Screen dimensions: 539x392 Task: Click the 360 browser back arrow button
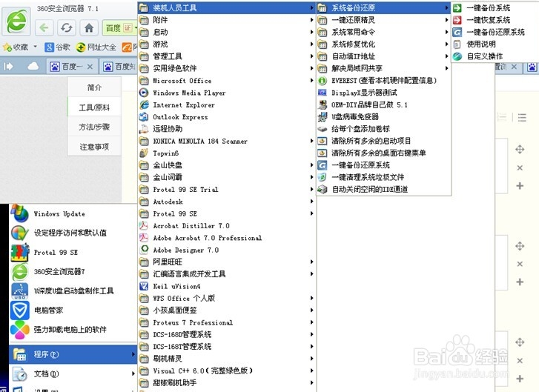(x=44, y=27)
